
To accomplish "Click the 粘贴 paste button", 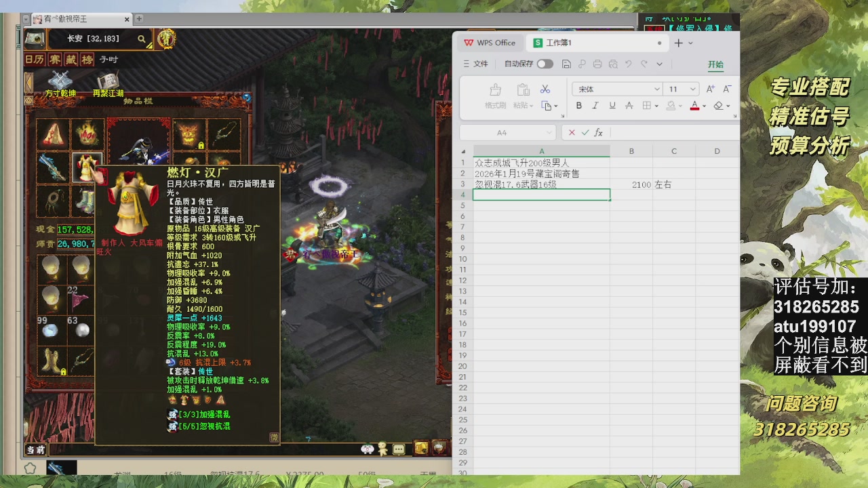I will point(521,96).
